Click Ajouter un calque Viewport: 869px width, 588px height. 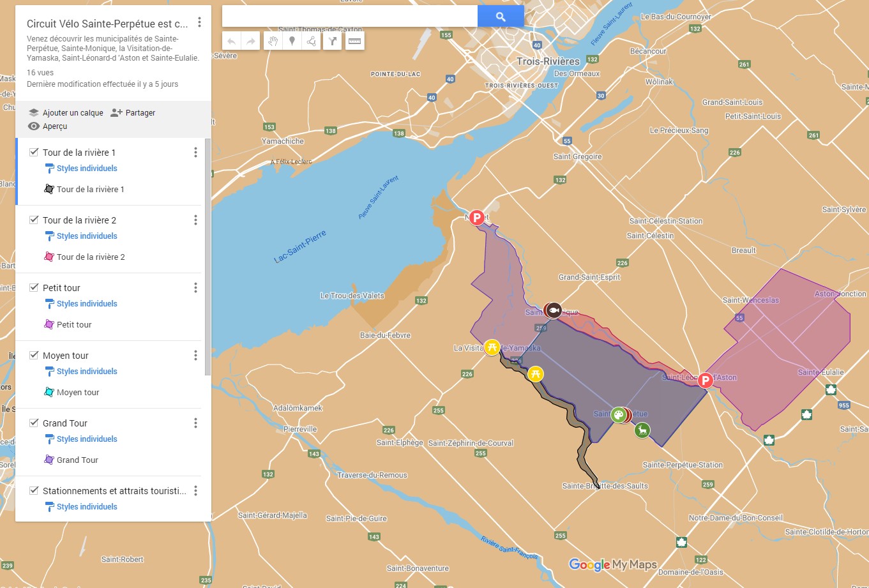[65, 112]
